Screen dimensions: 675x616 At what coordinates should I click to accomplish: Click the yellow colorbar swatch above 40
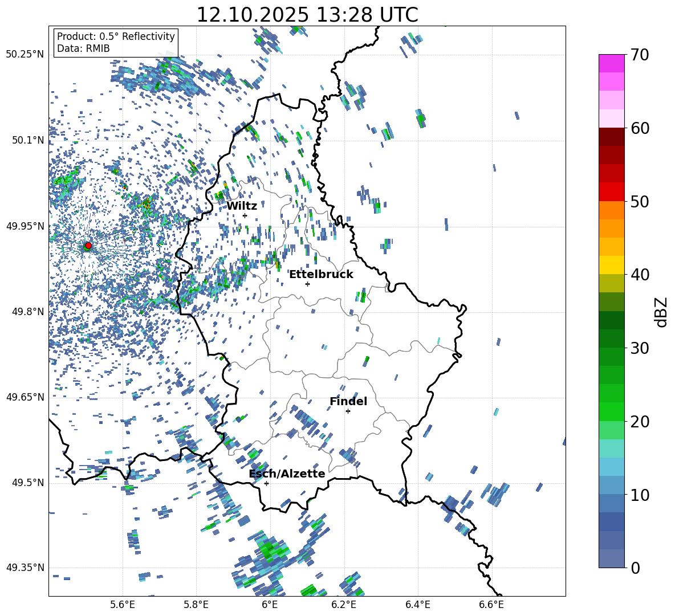coord(611,265)
